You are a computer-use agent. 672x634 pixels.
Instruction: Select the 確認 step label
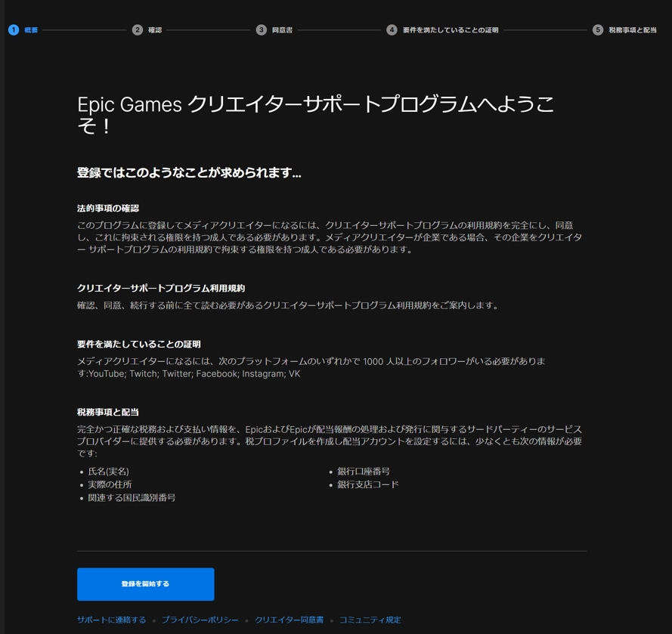[155, 30]
